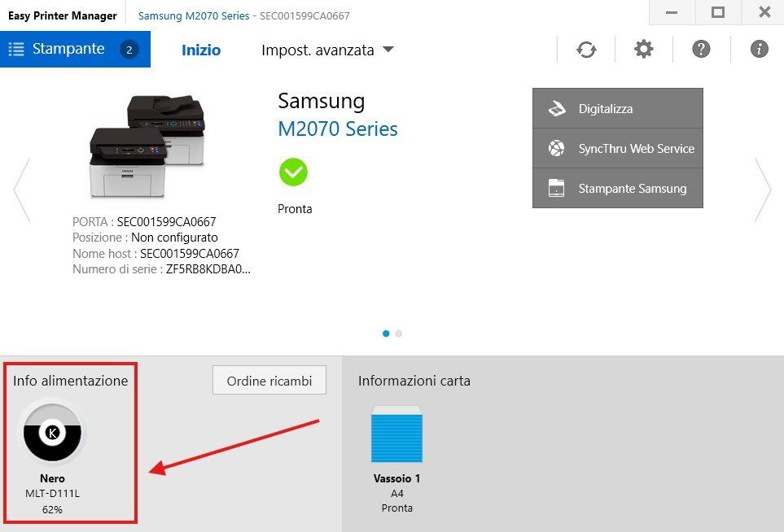Image resolution: width=784 pixels, height=532 pixels.
Task: Show program info with the i icon
Action: pos(759,49)
